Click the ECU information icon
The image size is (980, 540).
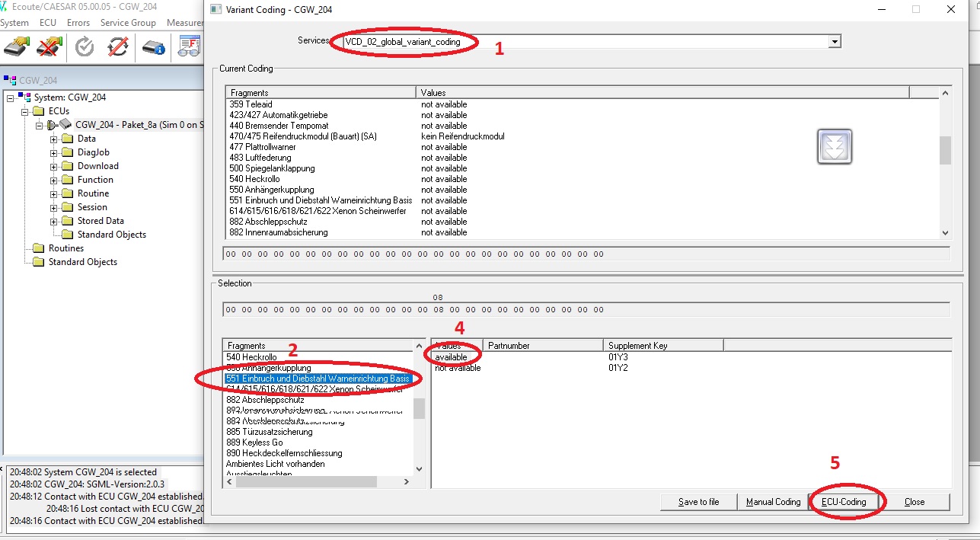154,47
